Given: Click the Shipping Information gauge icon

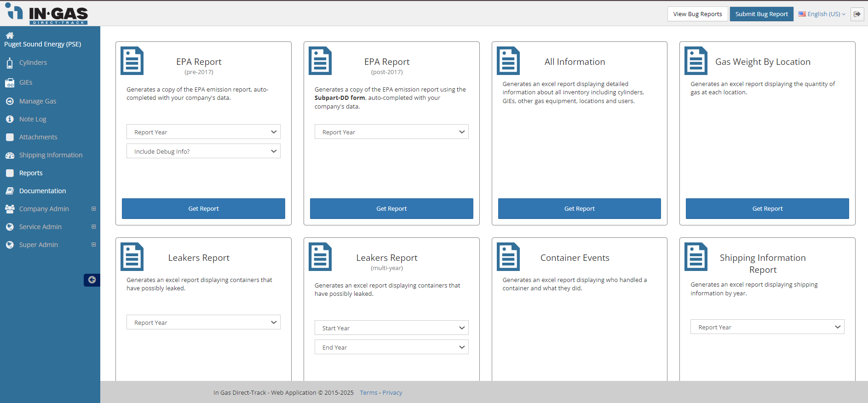Looking at the screenshot, I should pos(10,155).
